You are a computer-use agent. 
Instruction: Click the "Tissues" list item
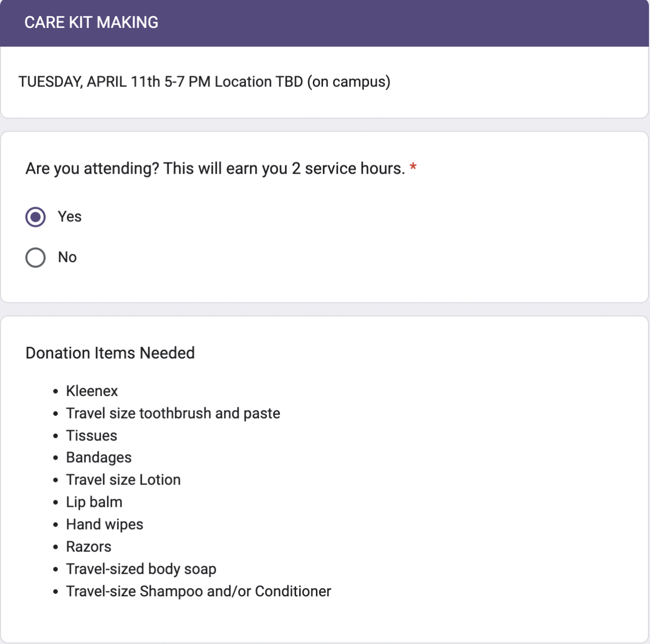click(x=91, y=436)
